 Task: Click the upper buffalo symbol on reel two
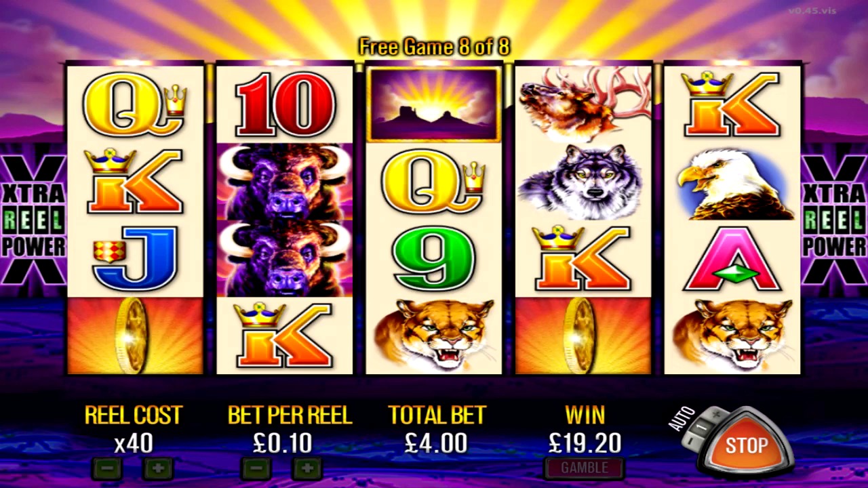pyautogui.click(x=285, y=182)
